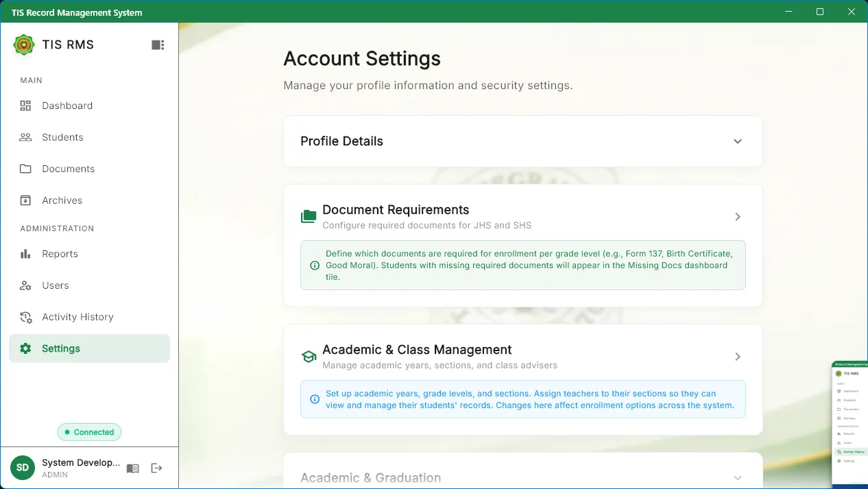868x489 pixels.
Task: Click the MAIN section label
Action: pos(32,80)
